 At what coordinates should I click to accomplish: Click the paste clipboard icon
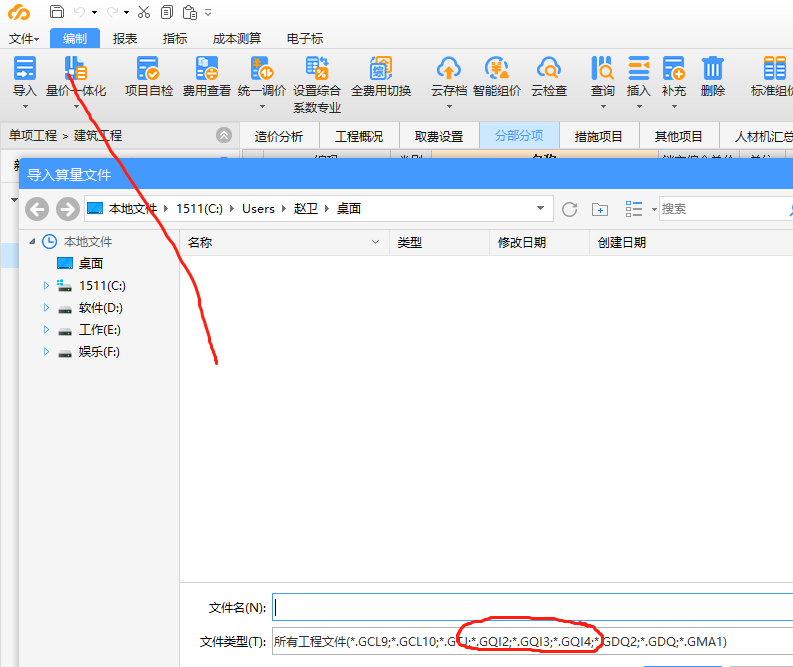[190, 12]
